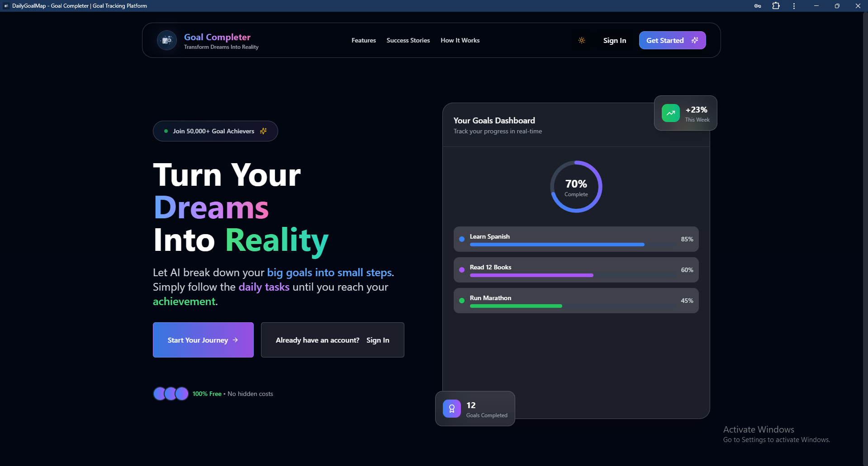This screenshot has height=466, width=868.
Task: Click the 70% Complete circular progress ring
Action: 576,187
